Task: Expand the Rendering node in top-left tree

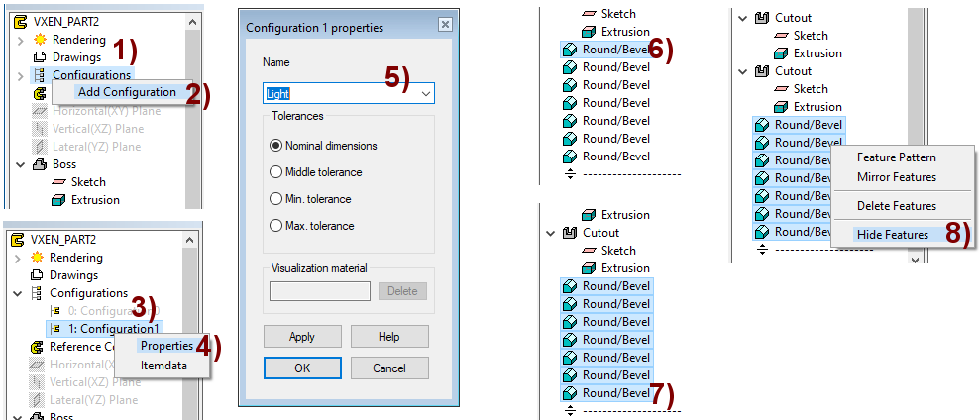Action: pos(19,40)
